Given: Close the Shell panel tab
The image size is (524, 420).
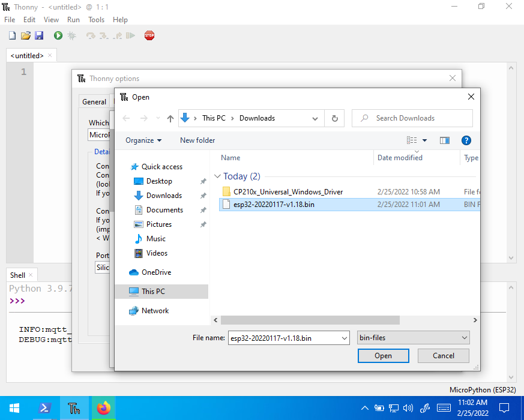Looking at the screenshot, I should click(x=31, y=275).
